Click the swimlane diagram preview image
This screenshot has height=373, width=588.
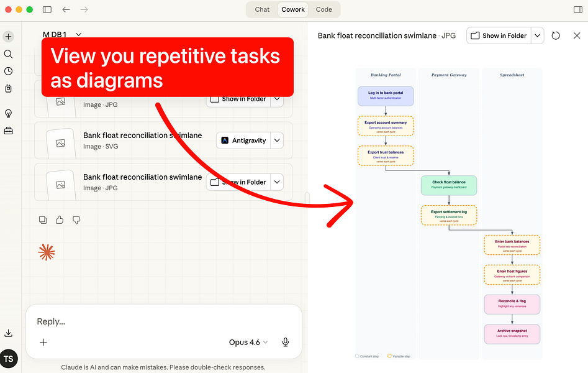[x=448, y=214]
